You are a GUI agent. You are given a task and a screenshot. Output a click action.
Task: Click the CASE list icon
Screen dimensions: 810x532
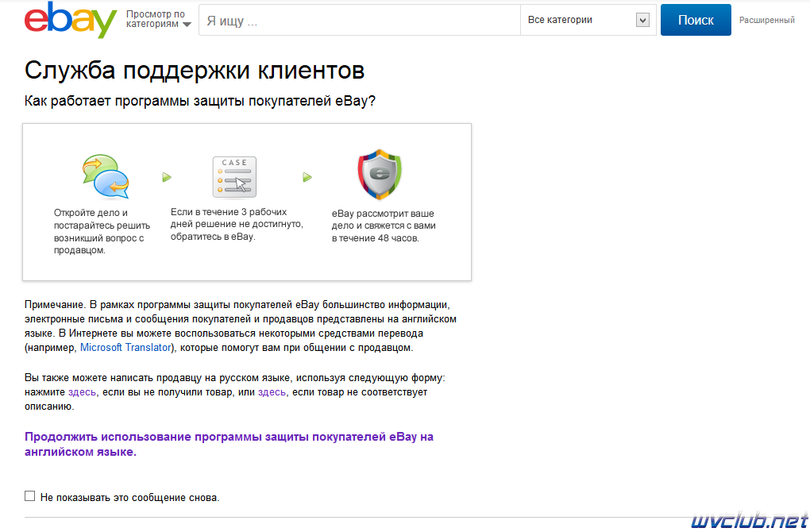pyautogui.click(x=234, y=177)
